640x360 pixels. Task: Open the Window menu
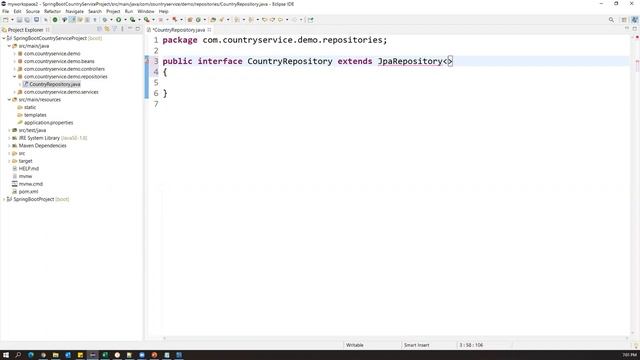click(x=146, y=11)
